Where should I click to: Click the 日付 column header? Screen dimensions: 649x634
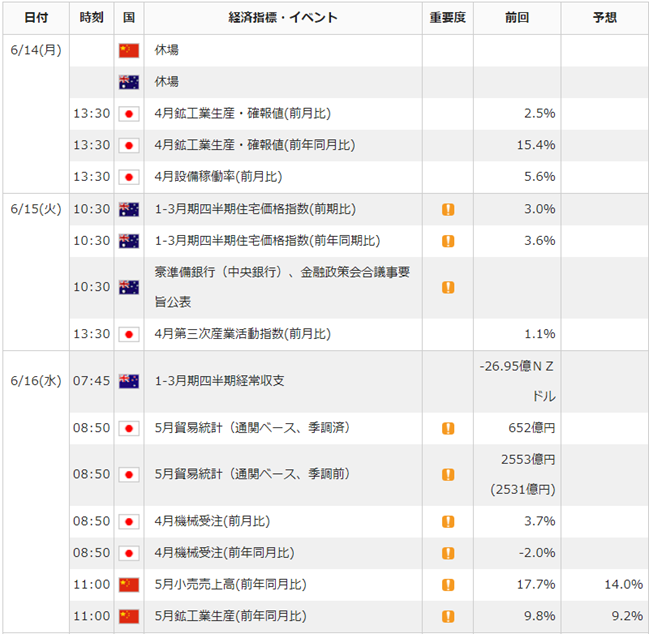coord(36,18)
